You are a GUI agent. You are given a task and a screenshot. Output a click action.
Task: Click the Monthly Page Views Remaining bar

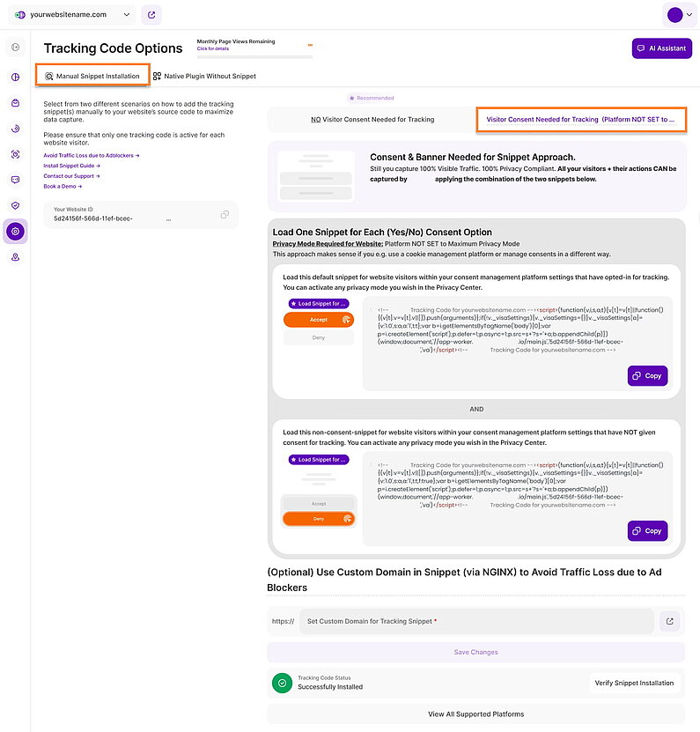254,57
